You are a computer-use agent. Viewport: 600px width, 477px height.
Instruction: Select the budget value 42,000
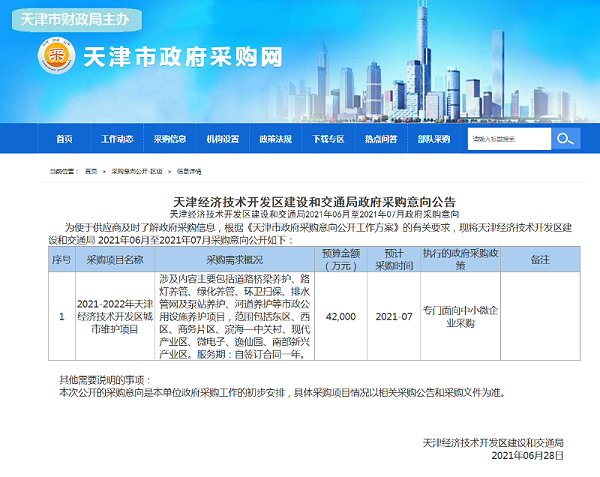click(341, 316)
